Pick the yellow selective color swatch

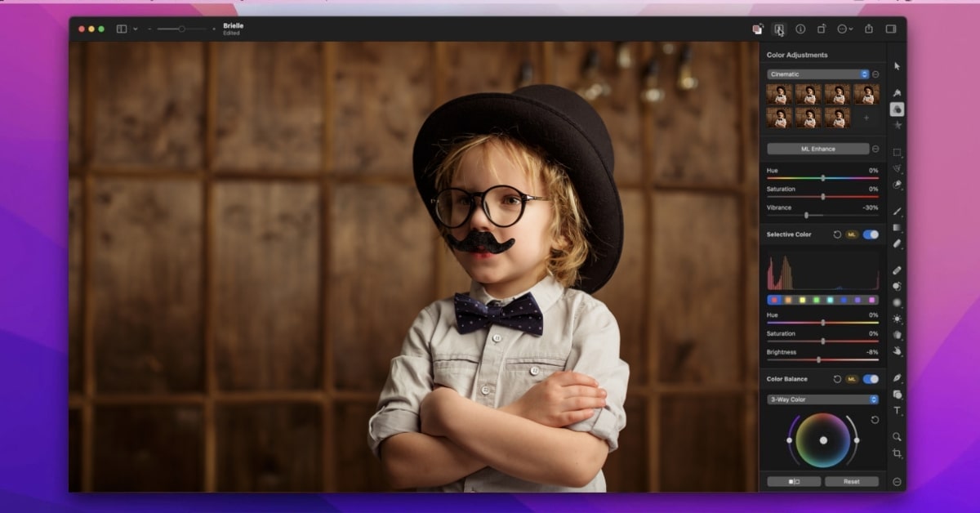click(801, 300)
